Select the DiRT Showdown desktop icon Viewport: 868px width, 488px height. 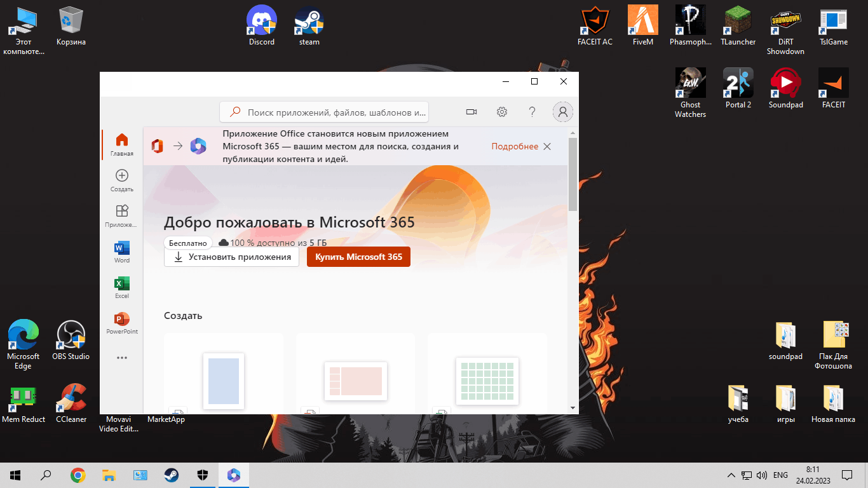click(x=785, y=30)
